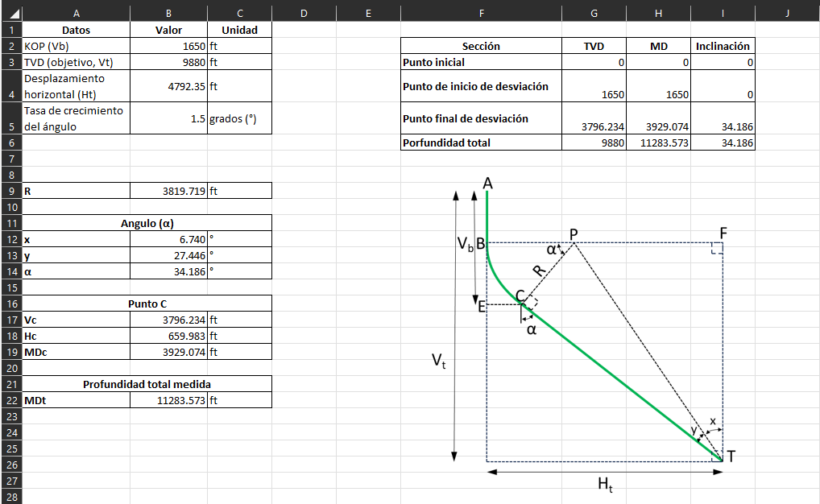
Task: Click the 4792.35 horizontal displacement value
Action: (x=168, y=86)
